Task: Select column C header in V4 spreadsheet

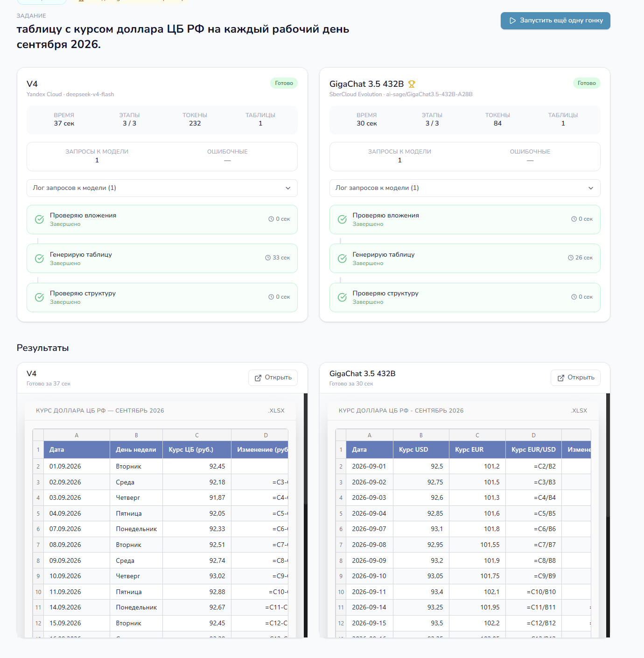Action: coord(197,435)
